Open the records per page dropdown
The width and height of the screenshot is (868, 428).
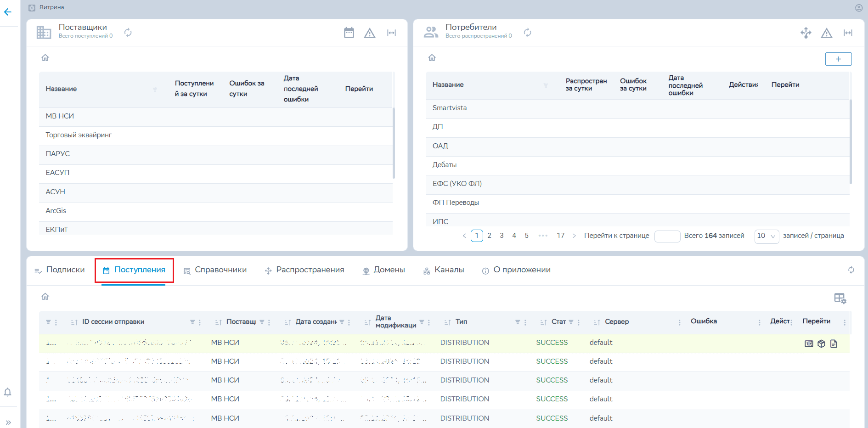pos(767,236)
